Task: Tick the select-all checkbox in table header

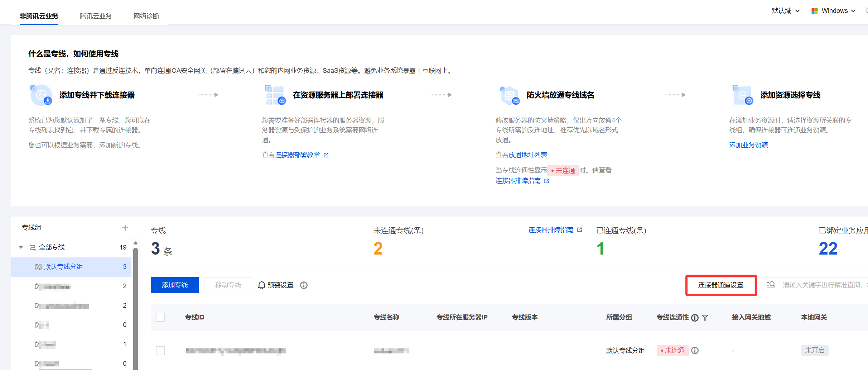Action: (x=160, y=317)
